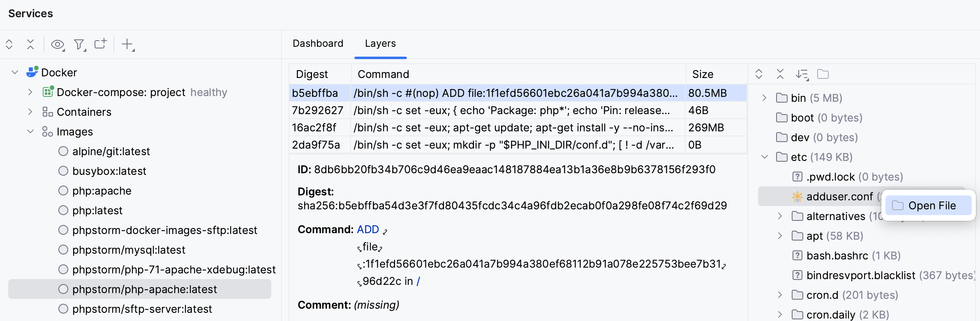This screenshot has height=321, width=980.
Task: Select the 16ac2f8f layer row
Action: click(452, 127)
